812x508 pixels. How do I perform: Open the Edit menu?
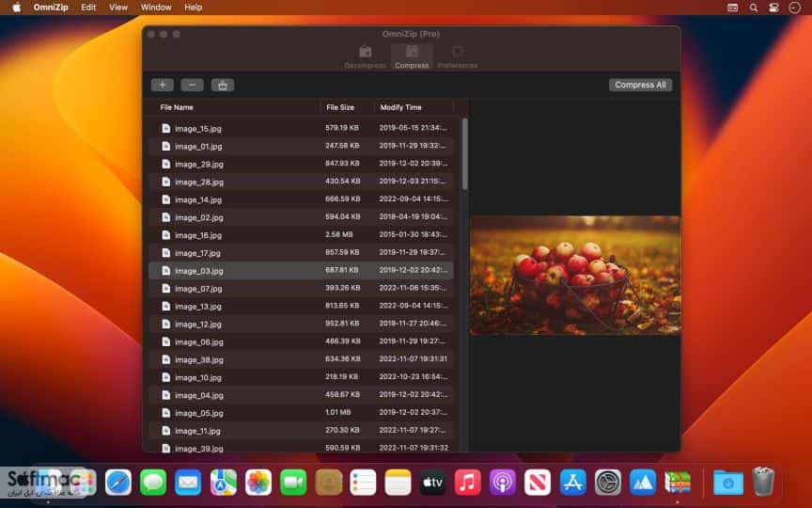coord(88,8)
